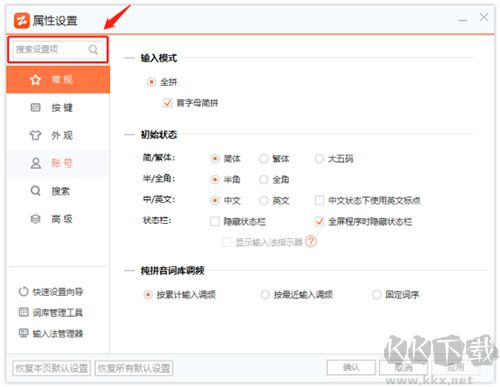Image resolution: width=500 pixels, height=387 pixels.
Task: Open 快速设置向导 link
Action: click(58, 292)
